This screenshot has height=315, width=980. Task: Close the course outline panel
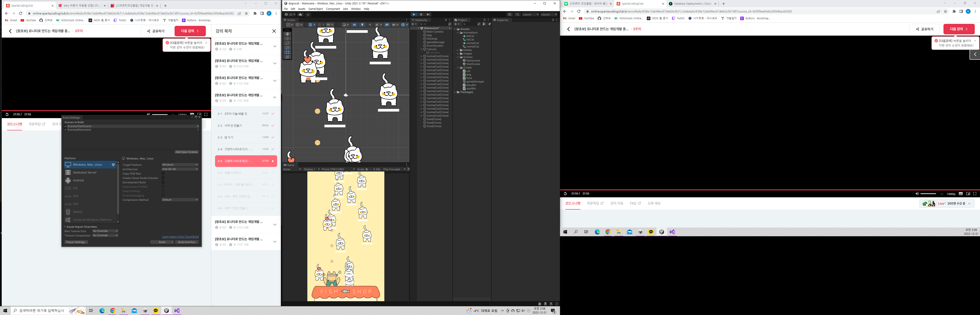(x=274, y=31)
